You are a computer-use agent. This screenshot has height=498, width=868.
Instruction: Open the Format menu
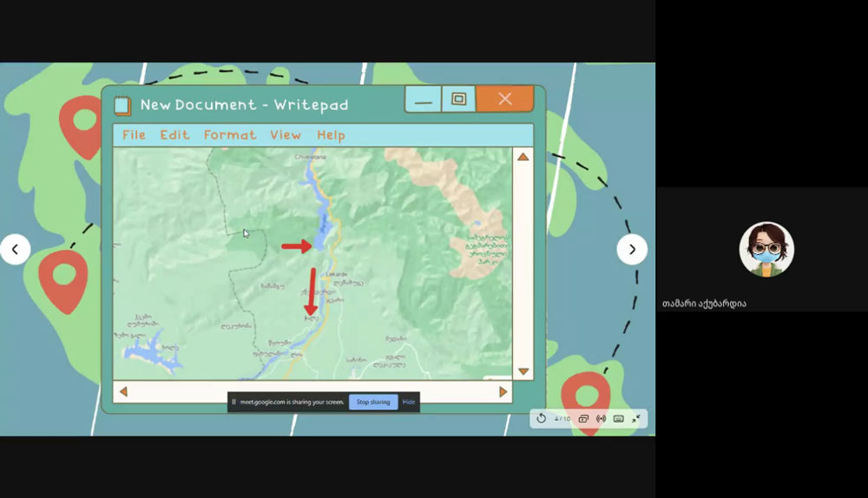[230, 135]
